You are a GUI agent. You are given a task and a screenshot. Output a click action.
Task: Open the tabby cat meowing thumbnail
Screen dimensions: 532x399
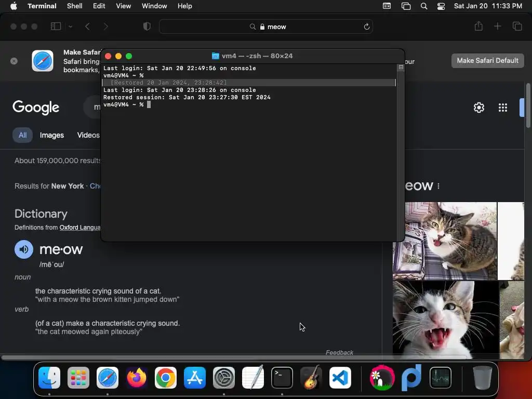pyautogui.click(x=445, y=241)
